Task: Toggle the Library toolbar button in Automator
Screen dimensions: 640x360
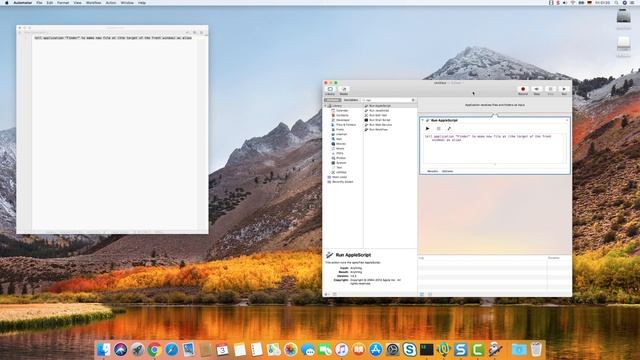Action: coord(330,90)
